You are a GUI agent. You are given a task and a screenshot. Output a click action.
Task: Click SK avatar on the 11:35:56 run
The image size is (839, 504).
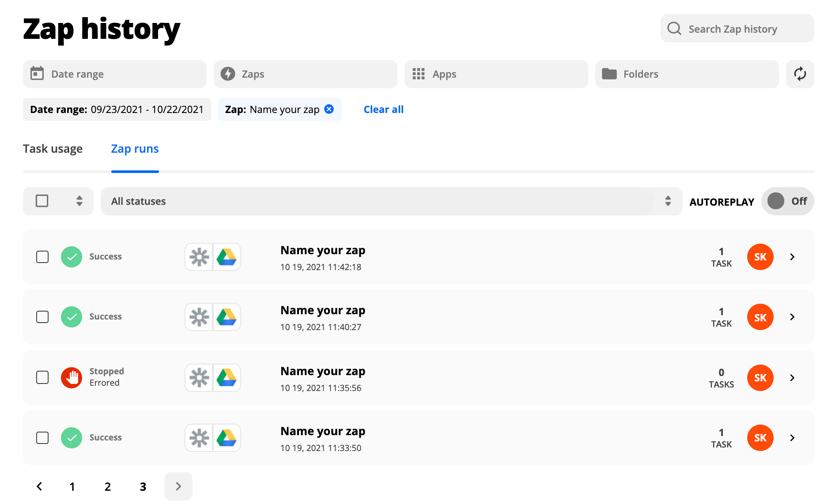(760, 378)
